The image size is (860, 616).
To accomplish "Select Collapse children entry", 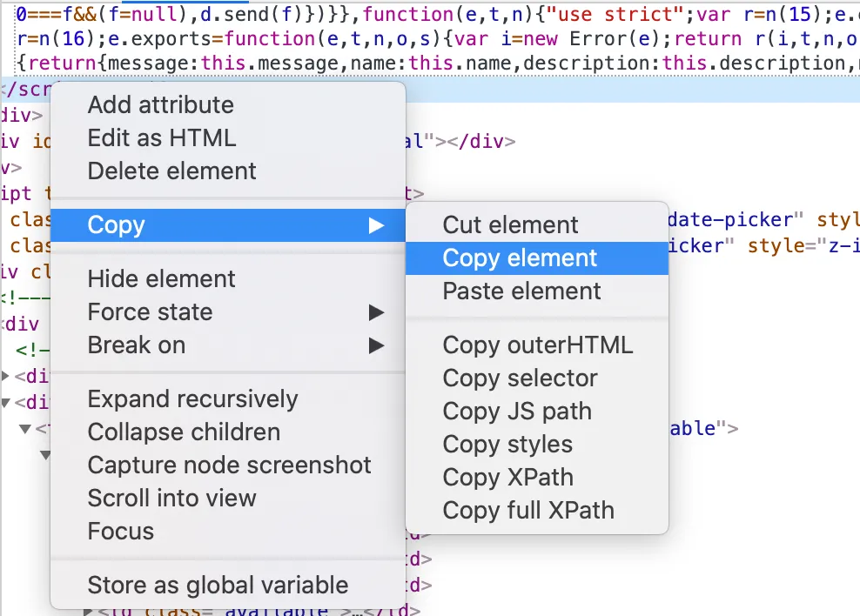I will point(227,432).
